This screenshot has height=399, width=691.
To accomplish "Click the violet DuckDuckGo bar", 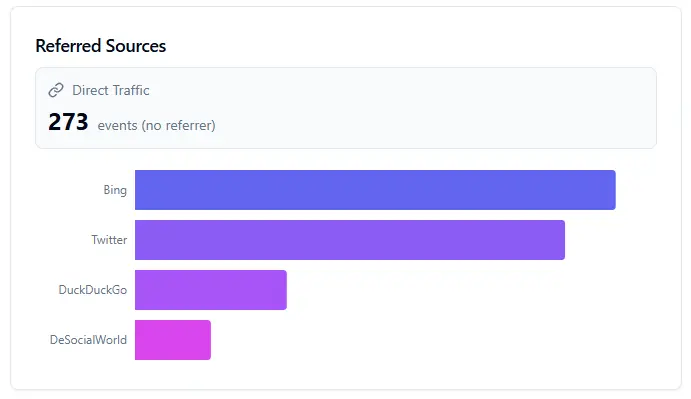I will pyautogui.click(x=211, y=290).
